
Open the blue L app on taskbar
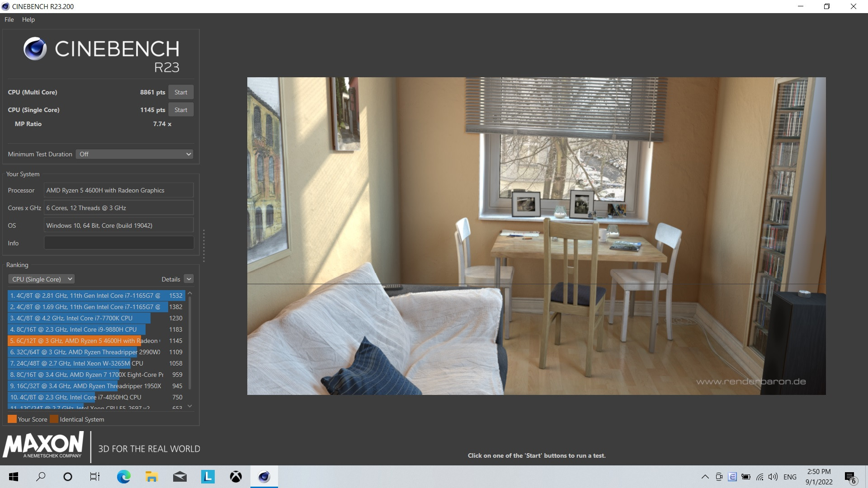tap(208, 477)
